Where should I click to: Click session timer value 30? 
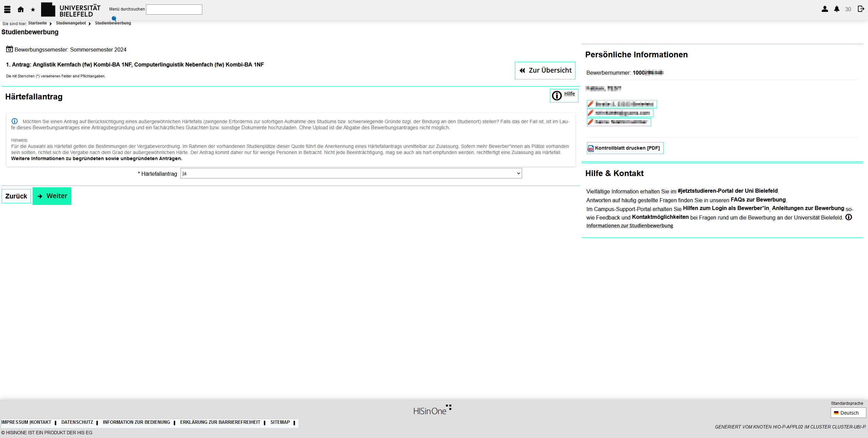pos(848,9)
